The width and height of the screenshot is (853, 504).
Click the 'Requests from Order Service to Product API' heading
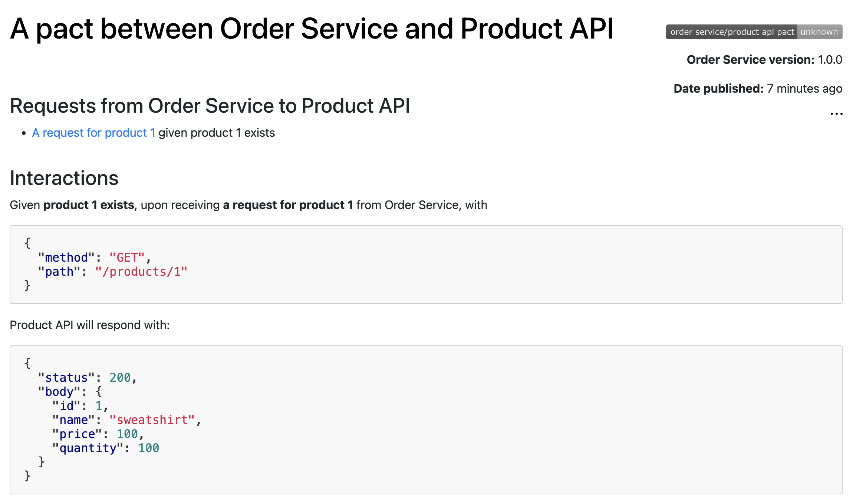210,106
